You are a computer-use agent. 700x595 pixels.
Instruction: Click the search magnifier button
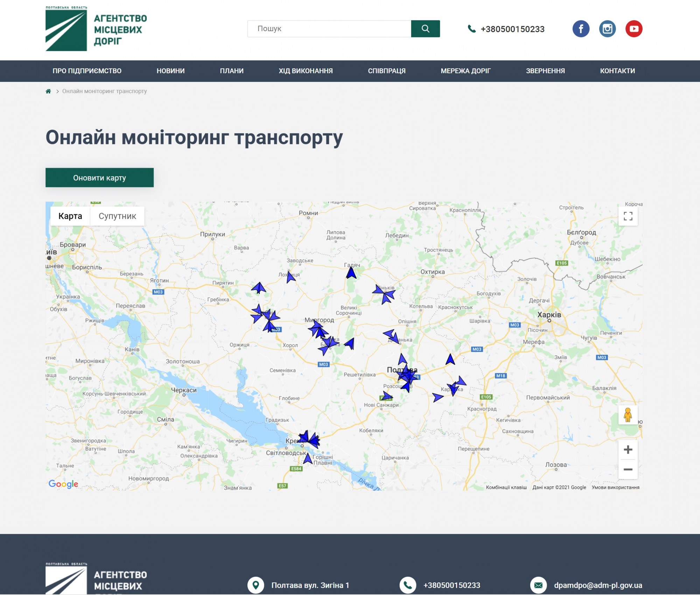(425, 29)
